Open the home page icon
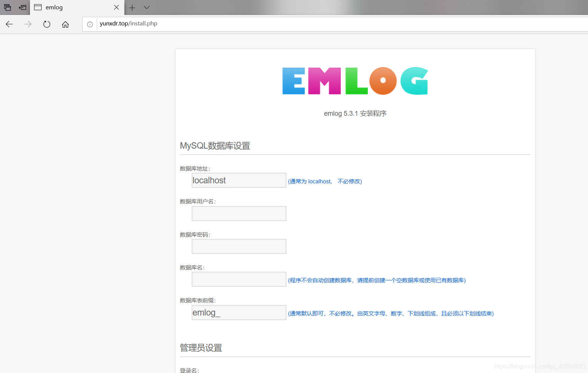Viewport: 588px width, 373px height. pyautogui.click(x=65, y=24)
